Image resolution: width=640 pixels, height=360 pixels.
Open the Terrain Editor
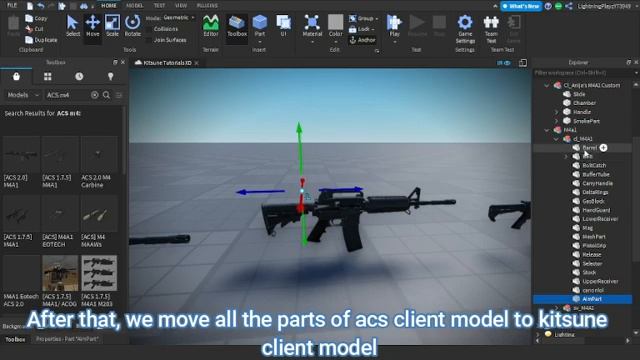(x=211, y=27)
